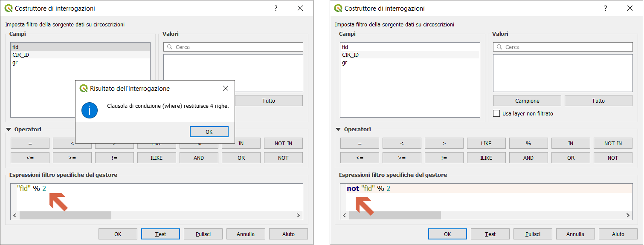The image size is (644, 245).
Task: Click the help '?' icon in the dialog behind the result popup
Action: tap(276, 9)
